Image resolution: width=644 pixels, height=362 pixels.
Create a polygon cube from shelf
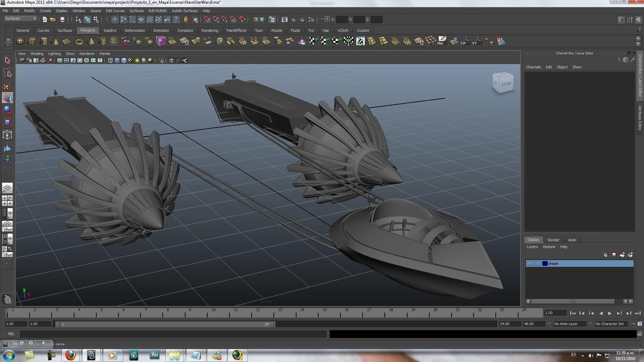(x=33, y=41)
